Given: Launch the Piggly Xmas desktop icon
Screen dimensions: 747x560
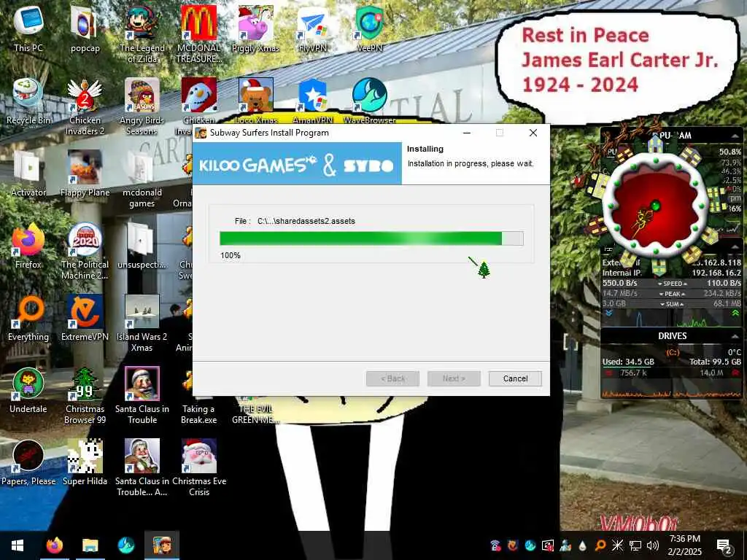Looking at the screenshot, I should tap(255, 28).
